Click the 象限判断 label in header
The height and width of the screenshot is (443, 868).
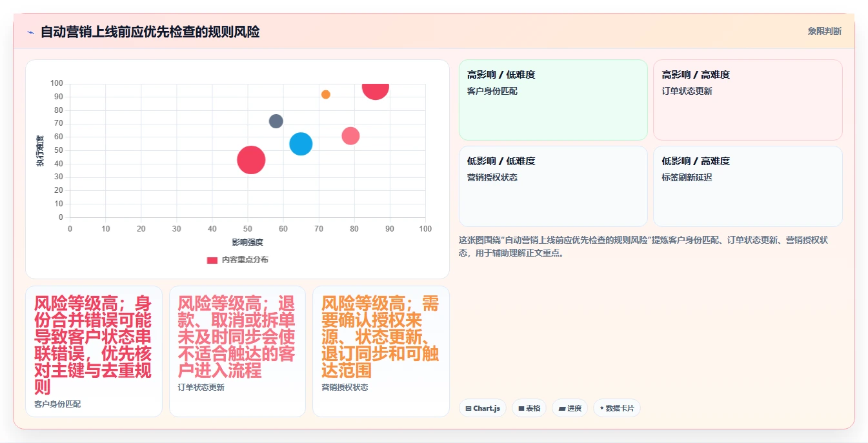tap(824, 31)
